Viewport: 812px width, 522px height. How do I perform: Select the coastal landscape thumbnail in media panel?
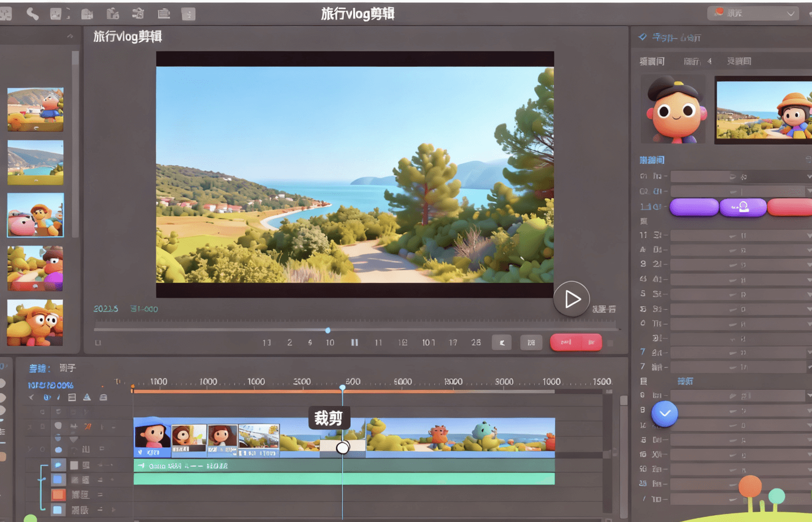tap(36, 163)
